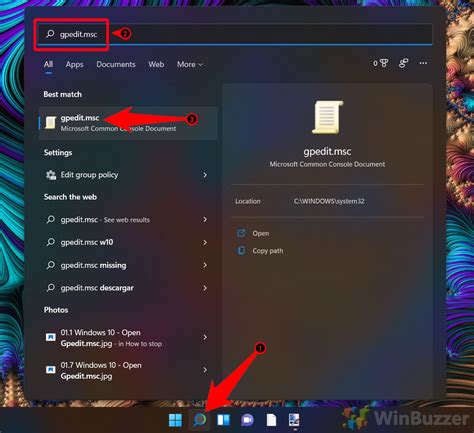Switch to the Apps tab

(x=74, y=64)
